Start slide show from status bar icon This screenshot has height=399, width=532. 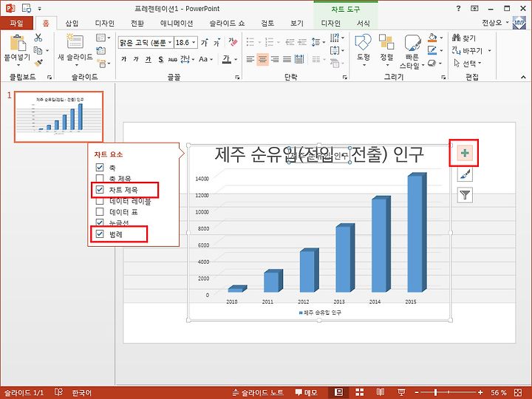click(x=401, y=392)
